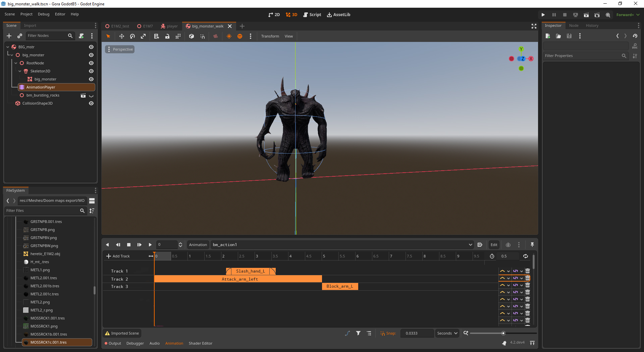
Task: Toggle visibility of the CollisionShape3D node
Action: [91, 103]
